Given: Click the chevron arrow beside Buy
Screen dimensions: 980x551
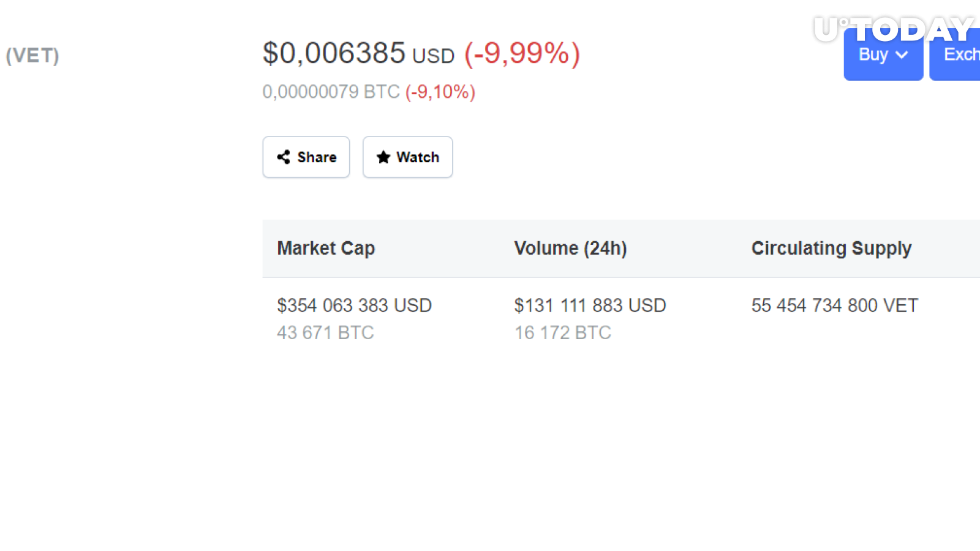Looking at the screenshot, I should [x=902, y=55].
